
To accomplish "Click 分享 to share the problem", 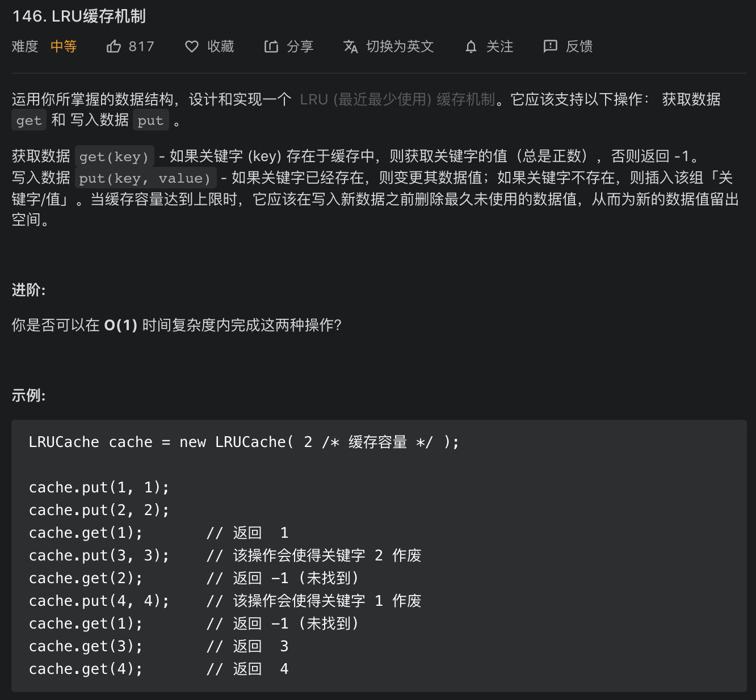I will pos(301,47).
